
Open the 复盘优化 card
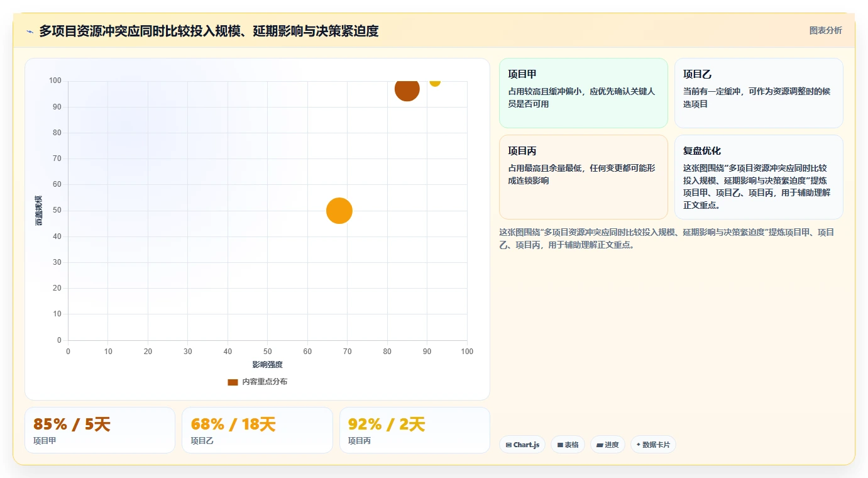pyautogui.click(x=759, y=177)
